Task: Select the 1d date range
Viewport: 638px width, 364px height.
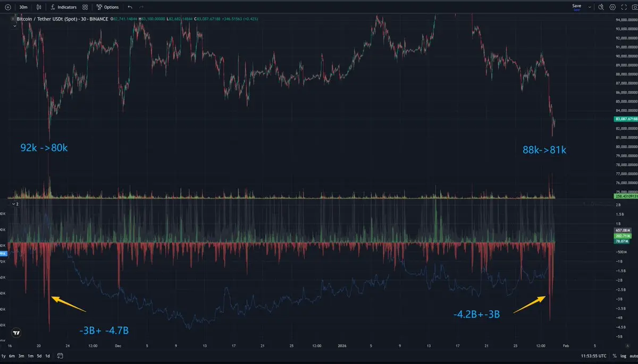Action: pyautogui.click(x=47, y=355)
